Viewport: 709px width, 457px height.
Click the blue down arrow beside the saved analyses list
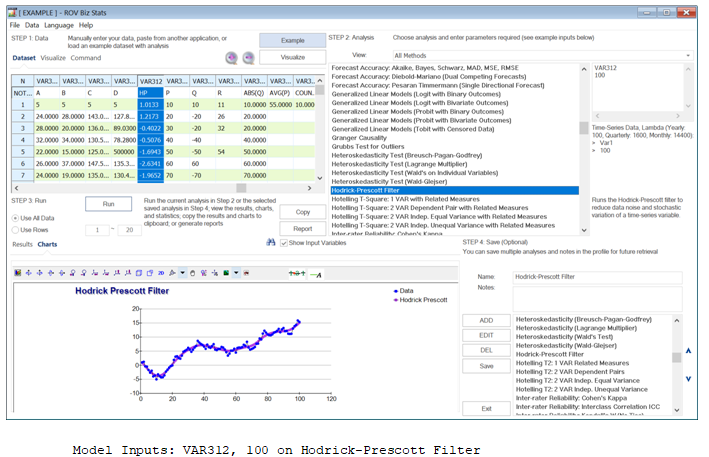(688, 379)
